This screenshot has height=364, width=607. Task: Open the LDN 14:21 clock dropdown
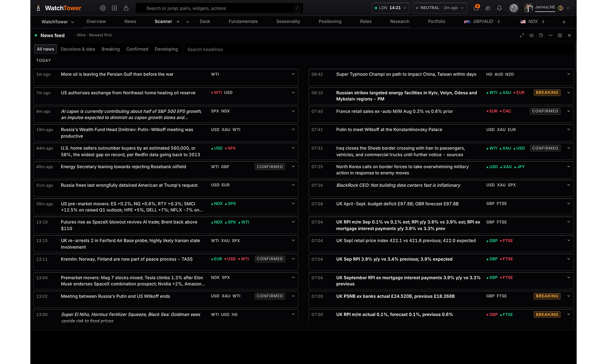tap(391, 8)
